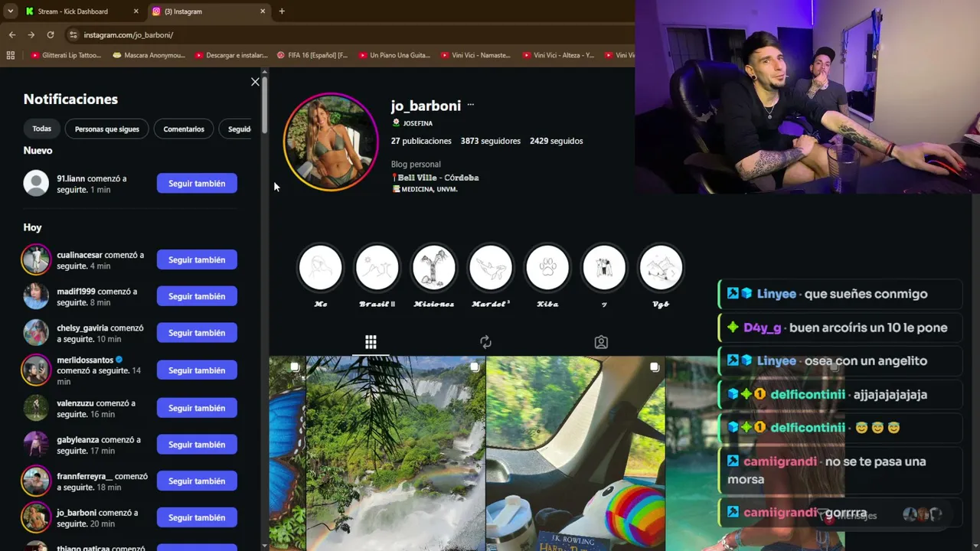The height and width of the screenshot is (551, 980).
Task: Close the Instagram browser tab
Action: (263, 11)
